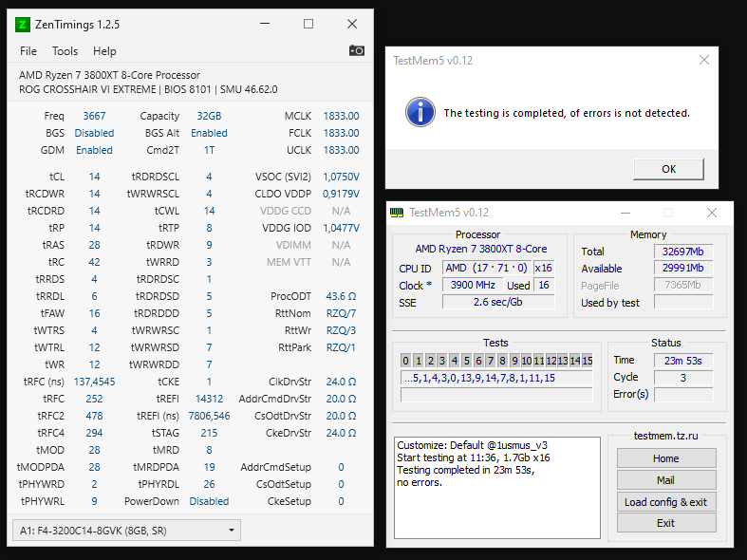Click the PowerDown value Disabled

coord(209,501)
